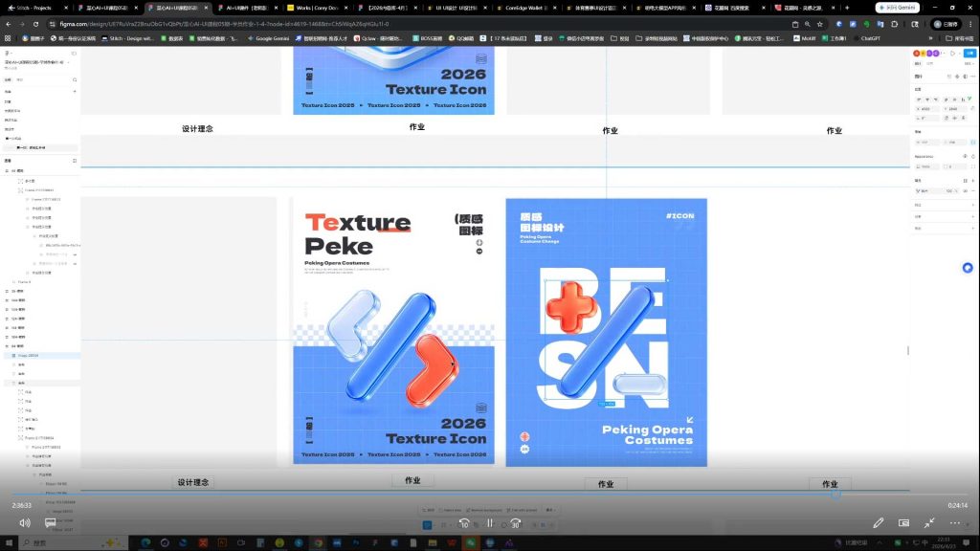Open the ChatGPT bookmark
Screen dimensions: 980x551
pos(865,38)
